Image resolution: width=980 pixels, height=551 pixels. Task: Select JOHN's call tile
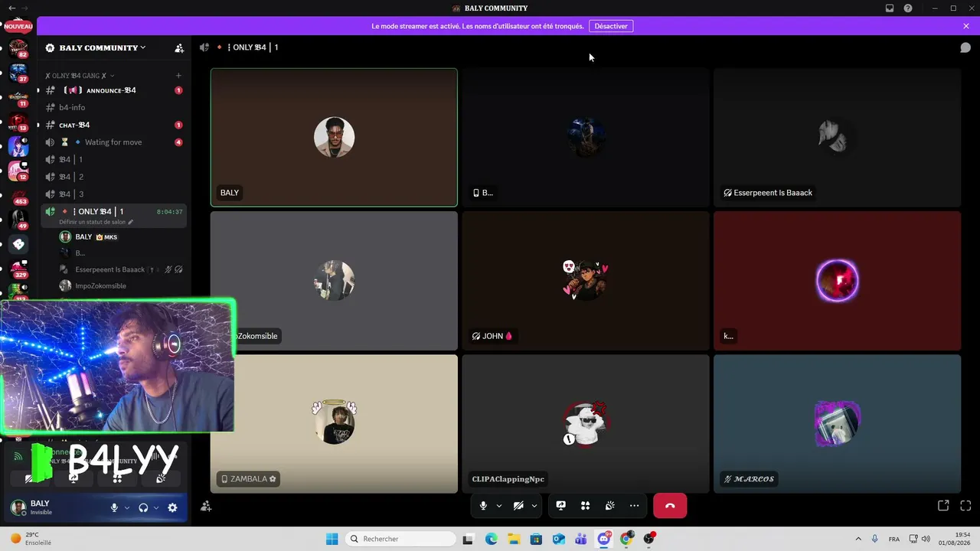[x=586, y=281]
